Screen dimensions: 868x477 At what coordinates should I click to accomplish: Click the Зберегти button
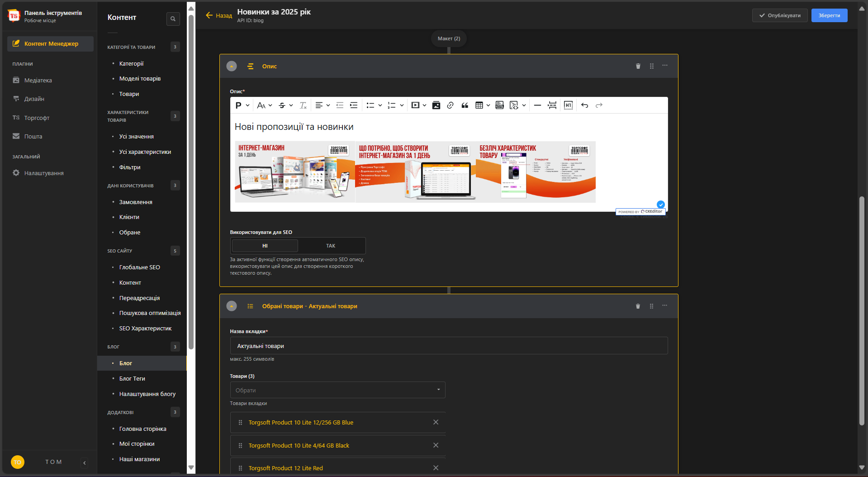click(x=829, y=15)
